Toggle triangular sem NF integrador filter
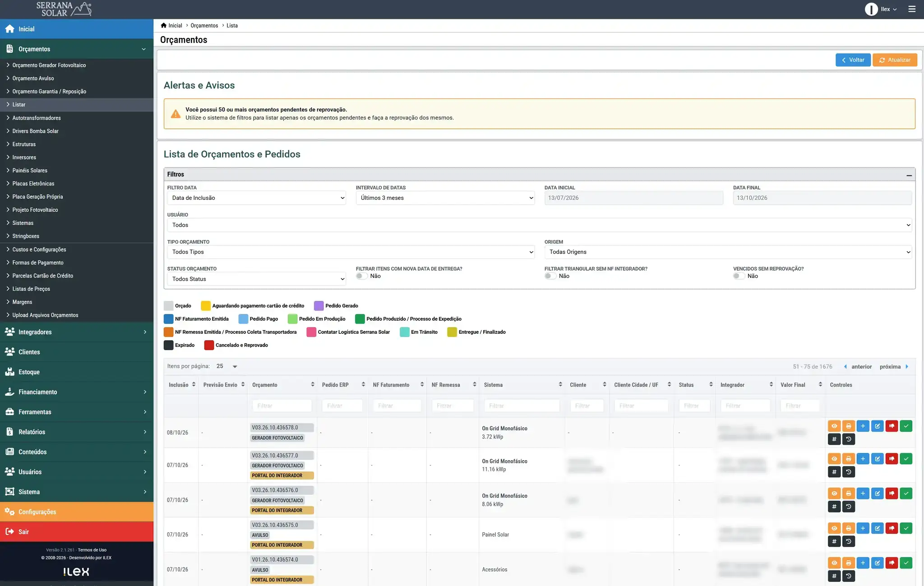Screen dimensions: 924x586 point(550,276)
